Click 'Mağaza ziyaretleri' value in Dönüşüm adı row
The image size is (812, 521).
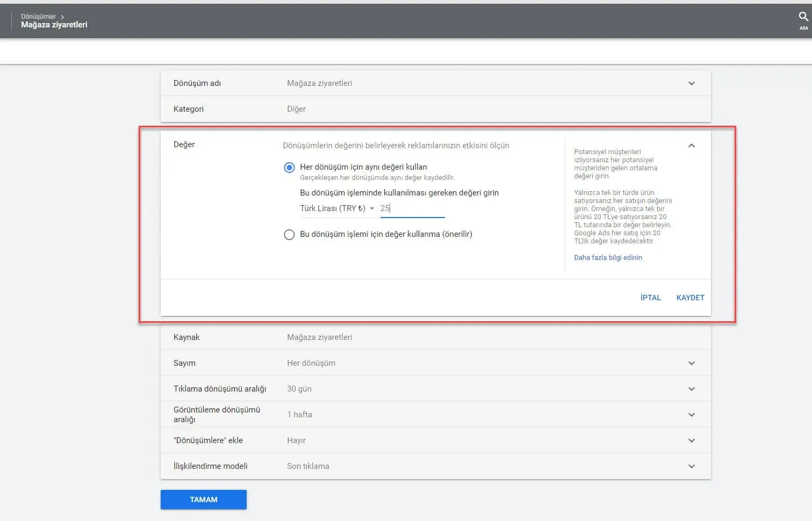[x=320, y=83]
